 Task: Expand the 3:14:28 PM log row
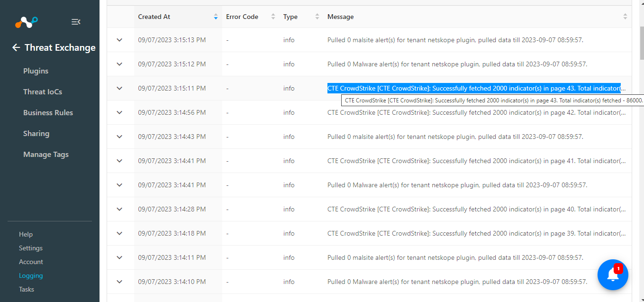tap(119, 209)
